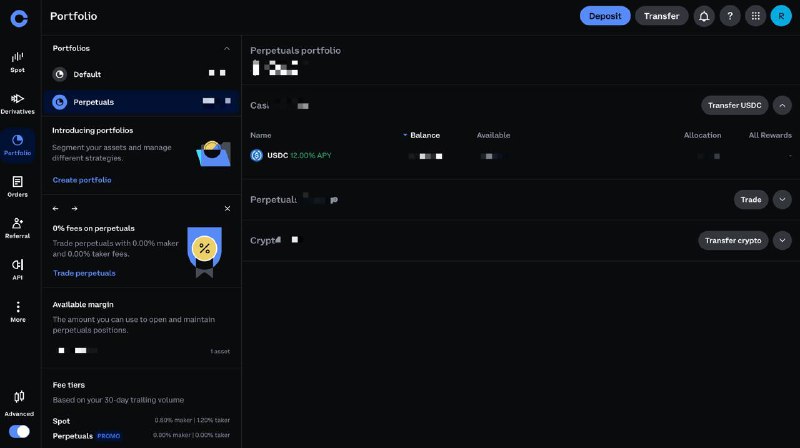Viewport: 800px width, 448px height.
Task: Dismiss the 0% fees promo card
Action: pos(227,209)
